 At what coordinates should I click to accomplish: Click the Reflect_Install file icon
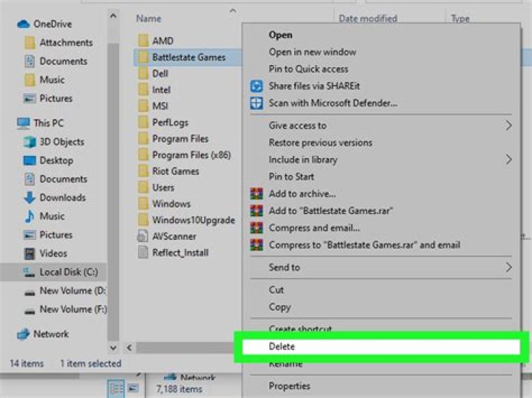click(143, 253)
